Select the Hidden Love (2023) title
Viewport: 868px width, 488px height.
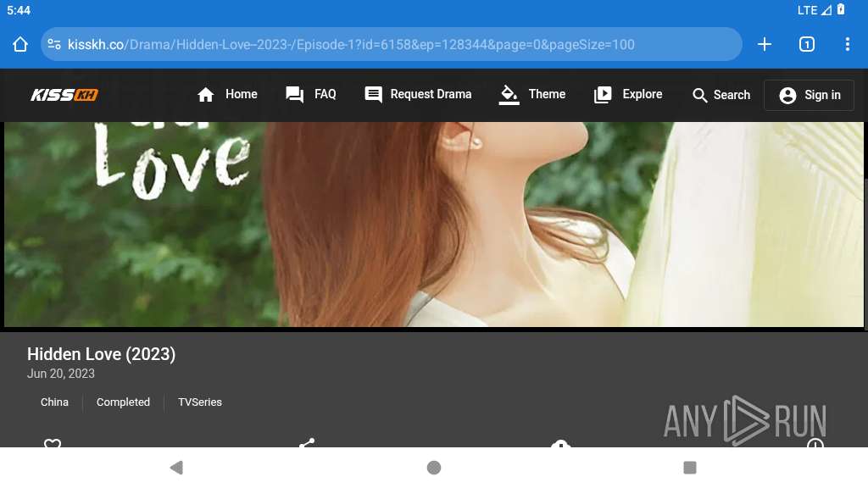click(x=102, y=354)
